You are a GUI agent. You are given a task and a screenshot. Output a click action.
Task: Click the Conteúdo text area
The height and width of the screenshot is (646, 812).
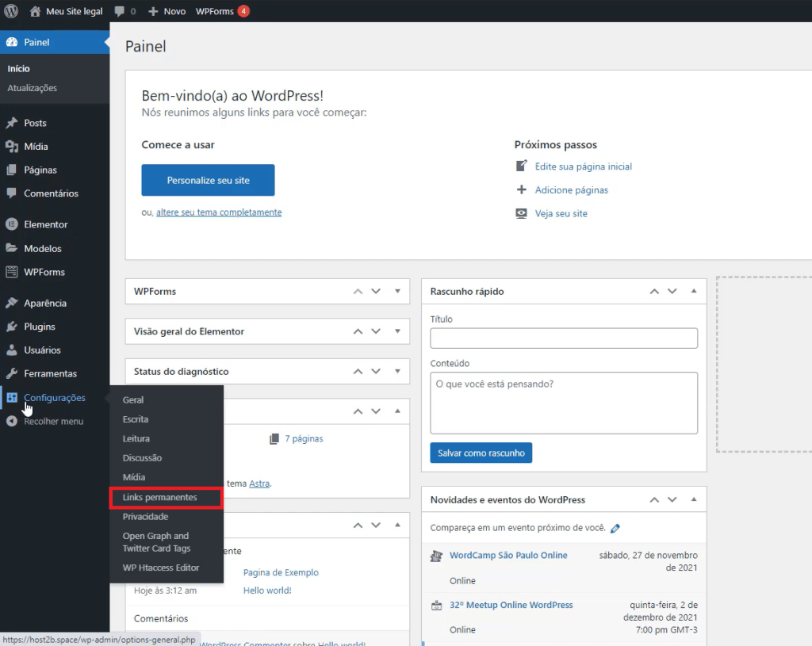[564, 403]
